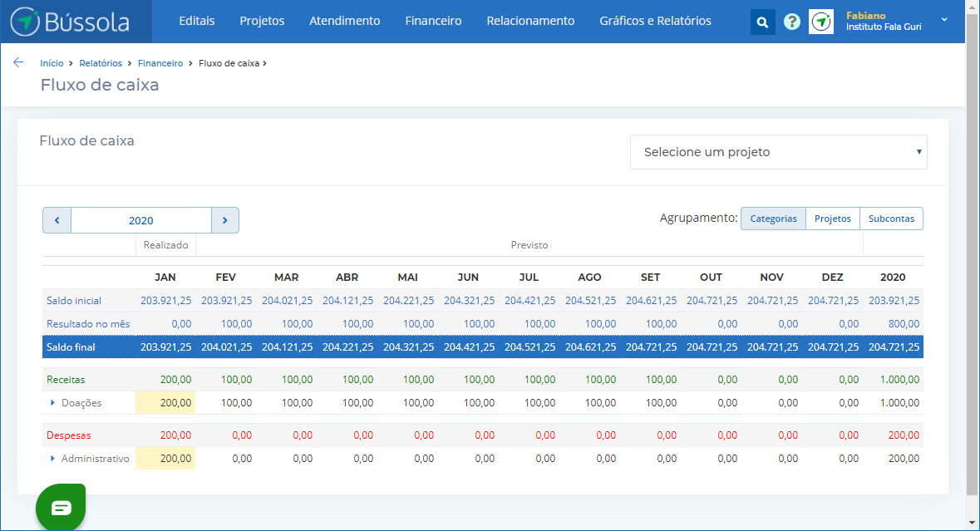
Task: Open the user account dropdown arrow
Action: coord(944,20)
